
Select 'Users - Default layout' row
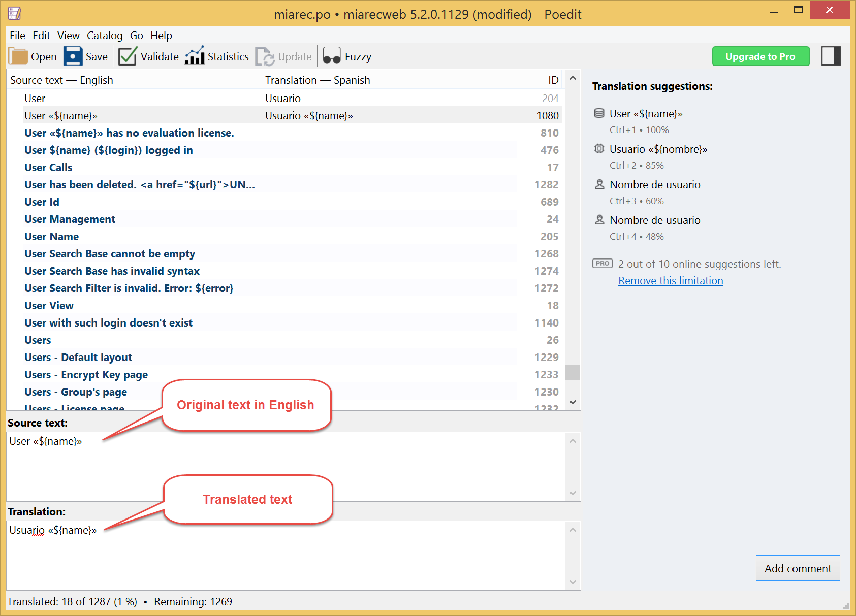pos(284,357)
